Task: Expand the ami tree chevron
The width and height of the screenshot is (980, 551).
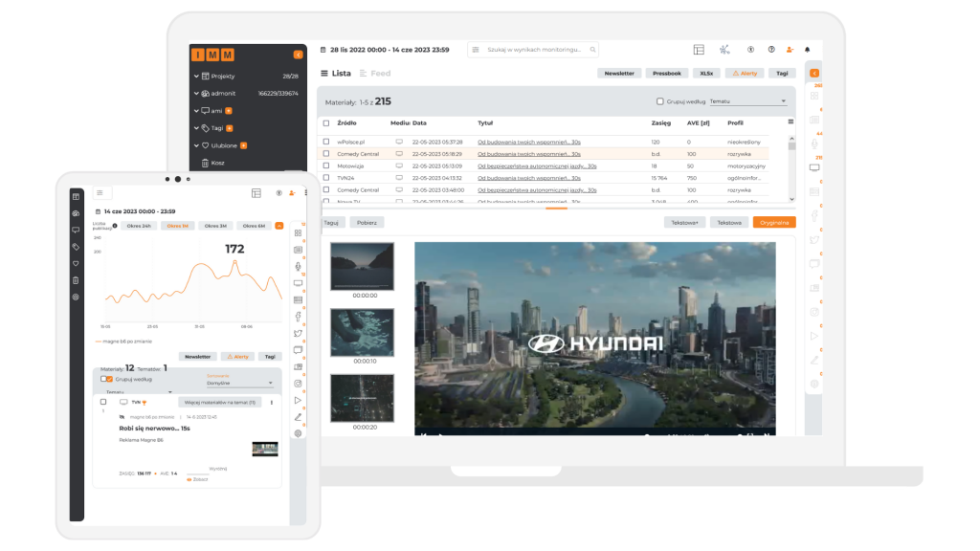Action: pyautogui.click(x=196, y=111)
